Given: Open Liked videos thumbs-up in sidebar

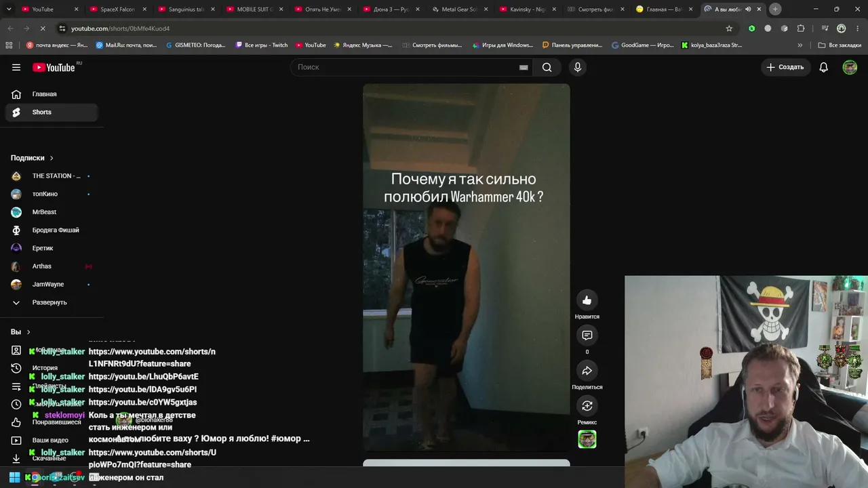Looking at the screenshot, I should 16,422.
